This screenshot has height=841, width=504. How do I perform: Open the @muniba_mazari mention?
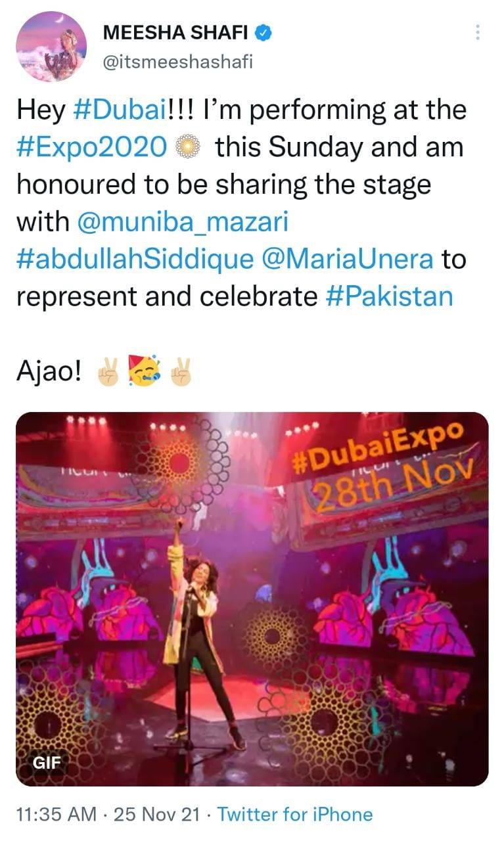[183, 223]
